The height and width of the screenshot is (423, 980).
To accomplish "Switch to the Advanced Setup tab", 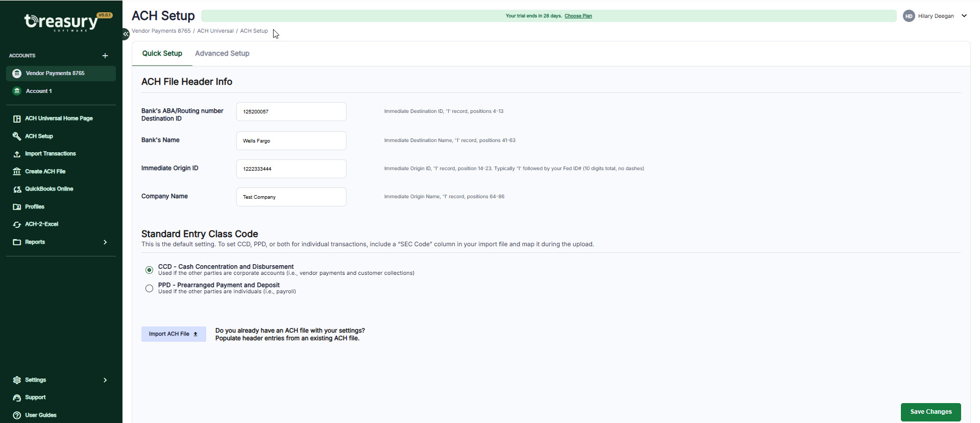I will (222, 53).
